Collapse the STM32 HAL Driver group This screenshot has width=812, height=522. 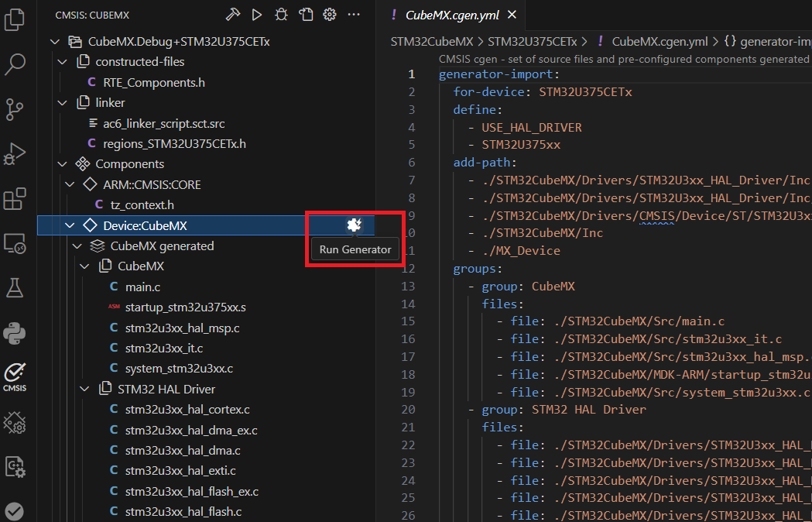(x=84, y=389)
